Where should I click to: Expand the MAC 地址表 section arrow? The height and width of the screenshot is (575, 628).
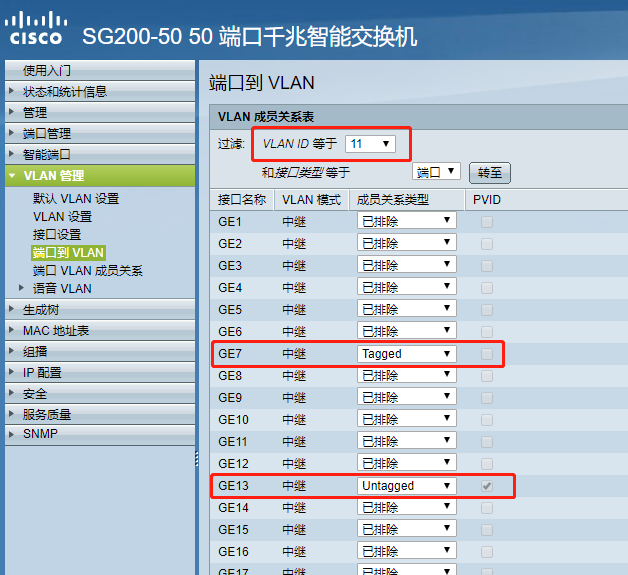coord(12,330)
